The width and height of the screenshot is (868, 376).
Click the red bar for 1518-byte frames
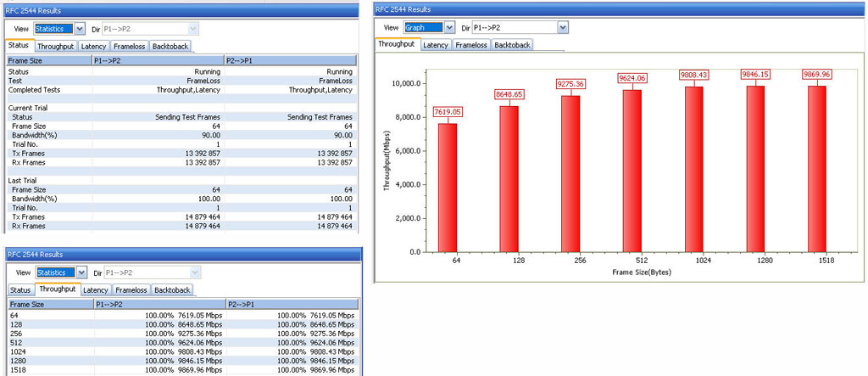[x=818, y=168]
